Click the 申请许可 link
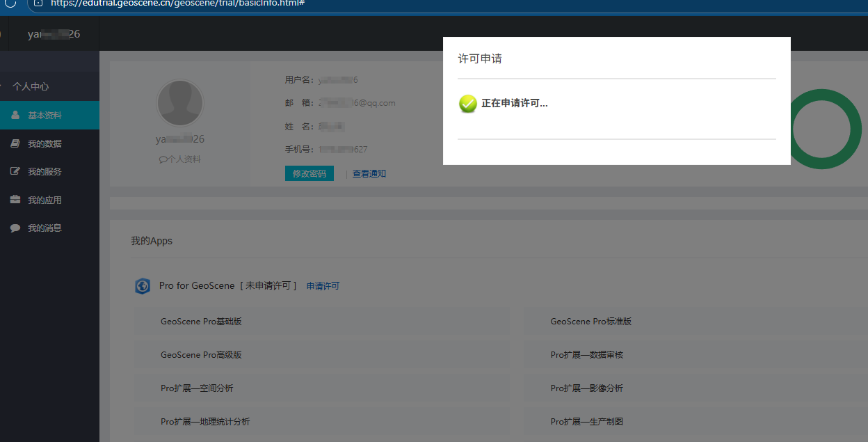 323,286
